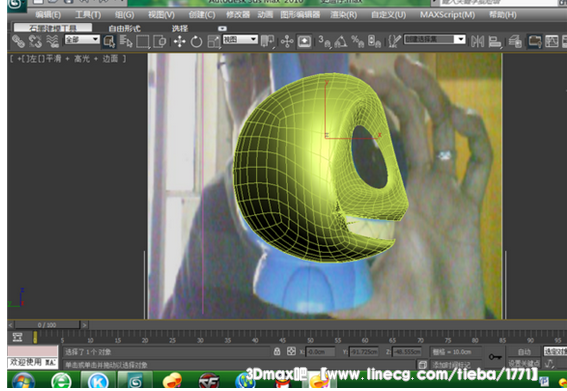Select the Rotate tool

pos(196,42)
